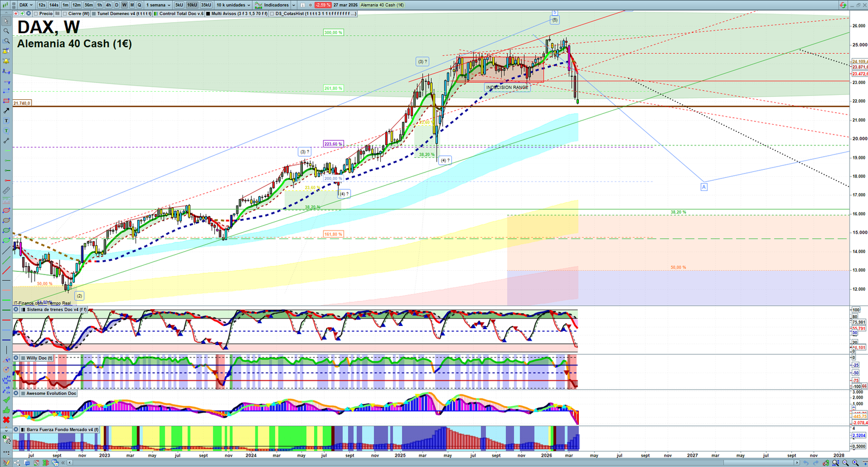
Task: Select the 12s timeframe
Action: click(42, 5)
